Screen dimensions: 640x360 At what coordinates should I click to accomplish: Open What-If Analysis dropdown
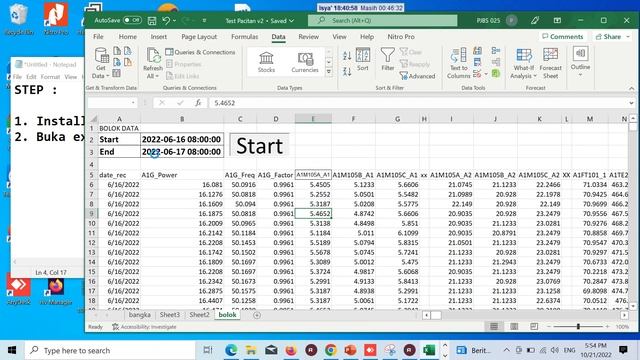point(524,63)
